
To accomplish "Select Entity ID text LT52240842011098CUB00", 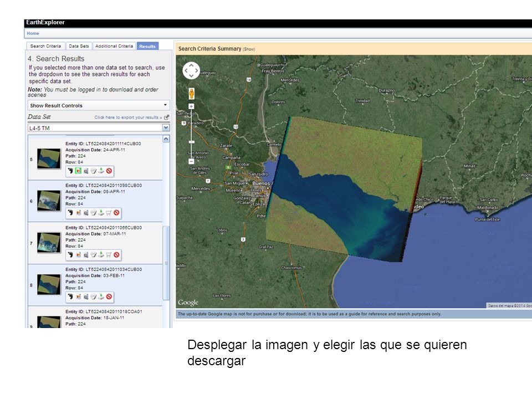I will tap(114, 186).
